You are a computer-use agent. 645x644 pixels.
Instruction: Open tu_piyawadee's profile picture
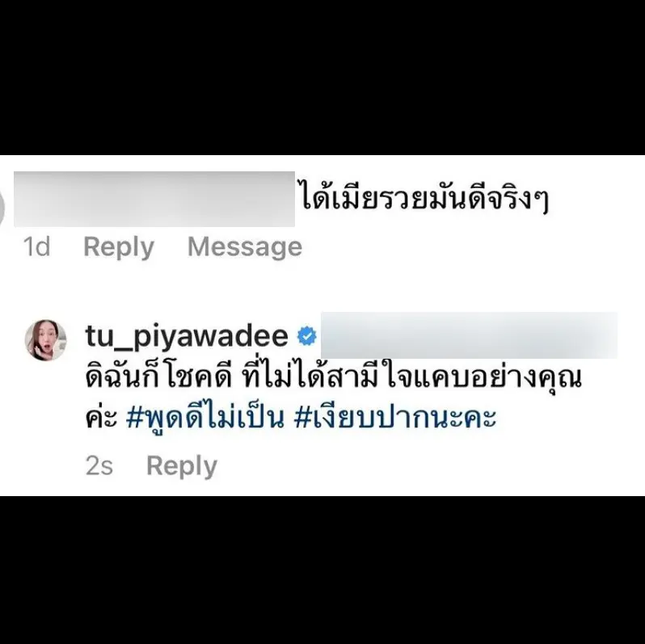[x=45, y=339]
